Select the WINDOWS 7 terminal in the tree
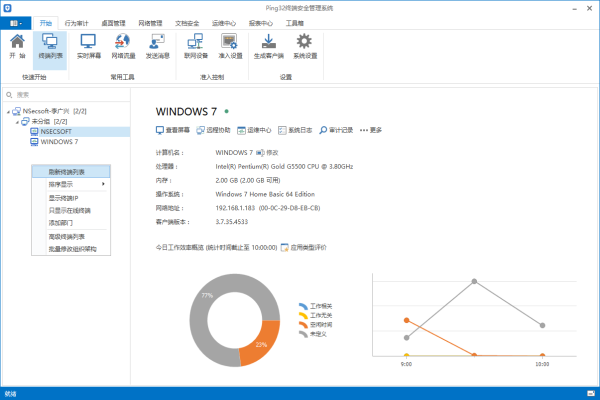 pos(59,142)
